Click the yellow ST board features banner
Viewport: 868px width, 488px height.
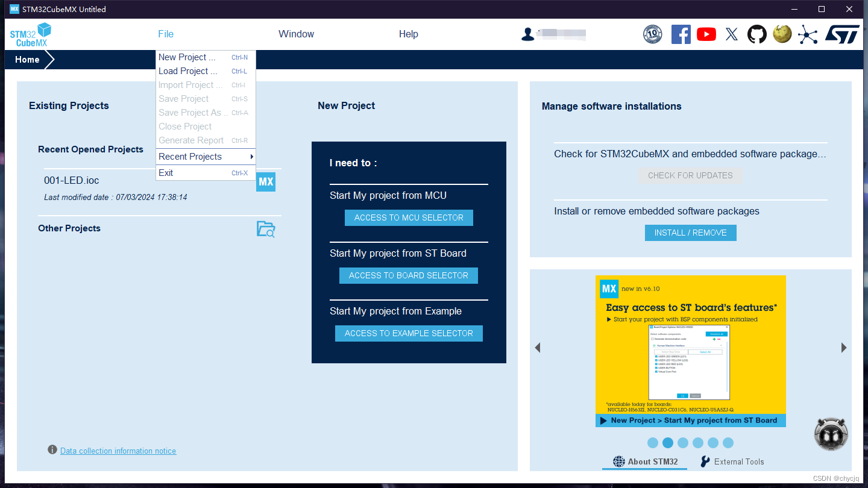click(x=691, y=351)
